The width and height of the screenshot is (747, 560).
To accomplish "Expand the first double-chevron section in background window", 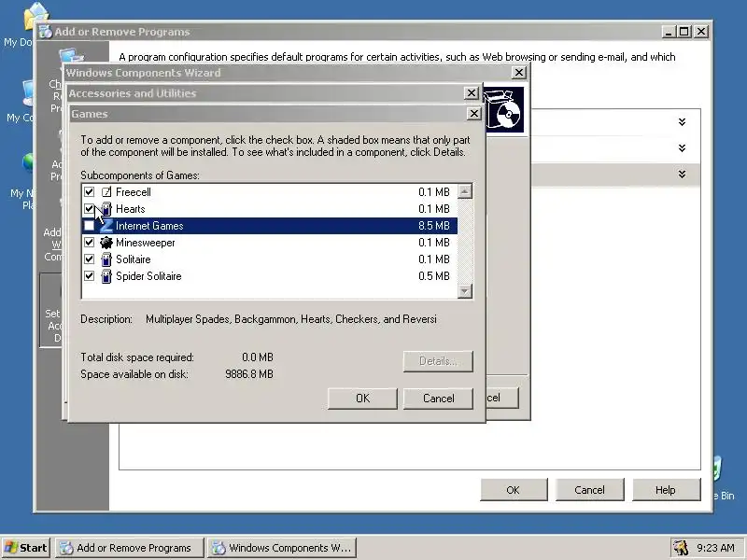I will point(683,122).
